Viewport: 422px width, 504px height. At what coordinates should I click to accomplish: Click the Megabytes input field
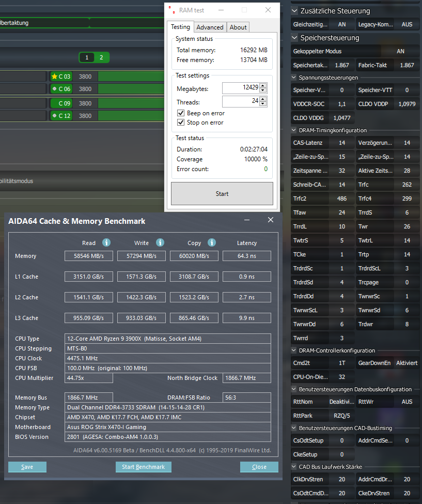[x=241, y=88]
